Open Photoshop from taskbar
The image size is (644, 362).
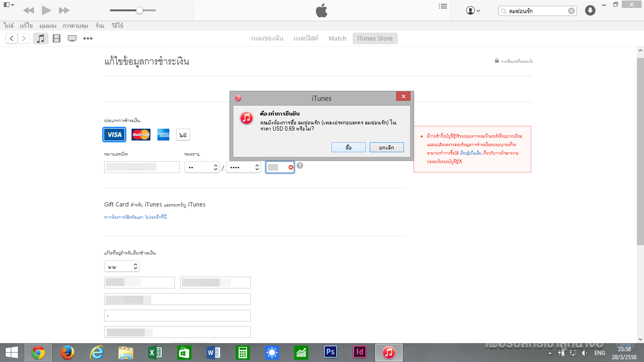(x=330, y=352)
